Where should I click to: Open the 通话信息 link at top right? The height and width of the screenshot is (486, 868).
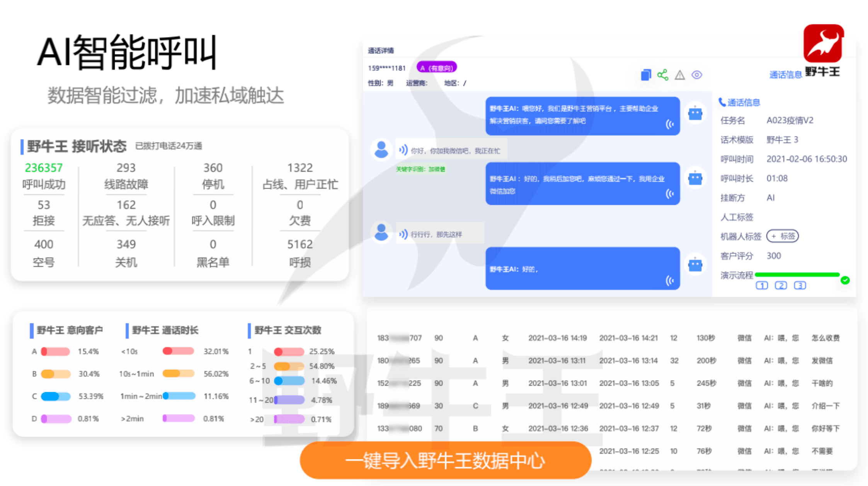pos(785,75)
